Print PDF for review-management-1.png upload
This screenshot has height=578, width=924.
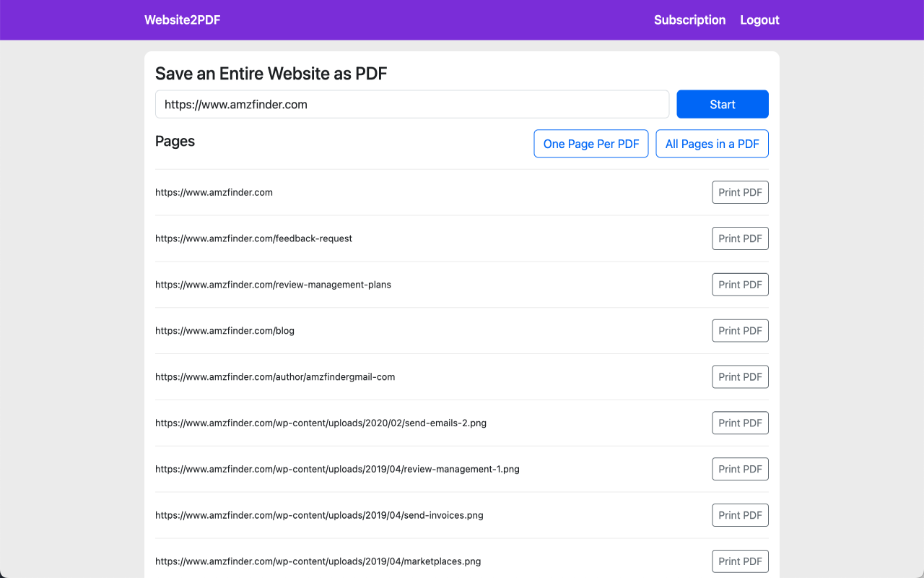tap(740, 468)
